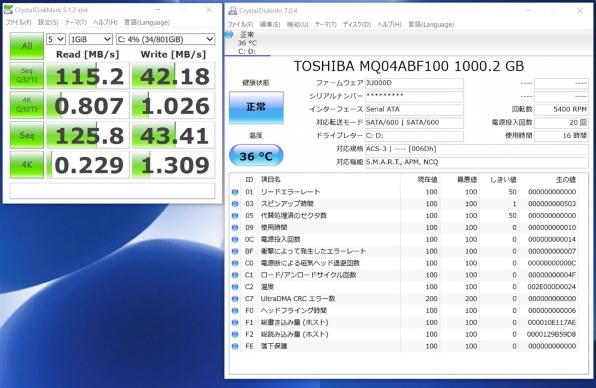Open CrystalDiskMark ファイル(F) menu
Viewport: 596px width, 388px height.
click(18, 22)
